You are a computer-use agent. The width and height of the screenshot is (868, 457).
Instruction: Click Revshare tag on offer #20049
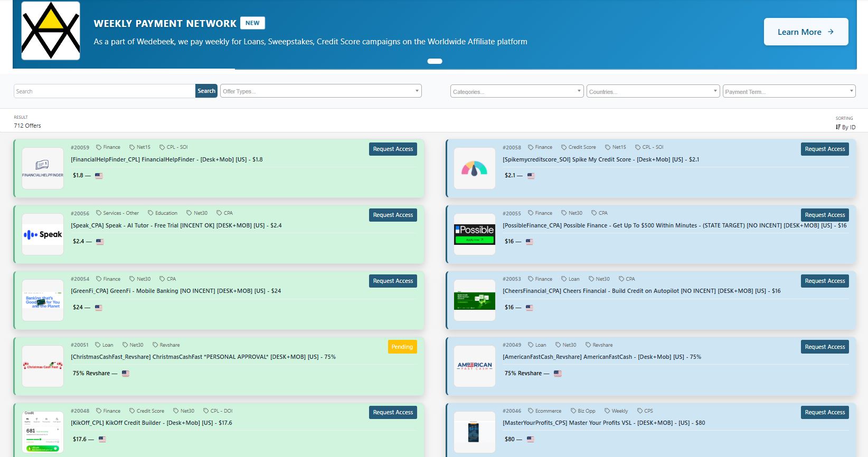tap(599, 345)
